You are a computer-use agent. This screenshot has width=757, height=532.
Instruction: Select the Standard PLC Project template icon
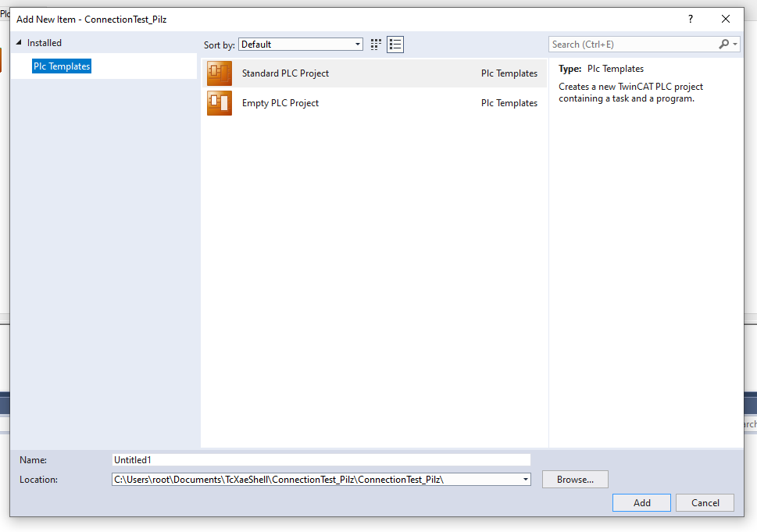coord(220,73)
